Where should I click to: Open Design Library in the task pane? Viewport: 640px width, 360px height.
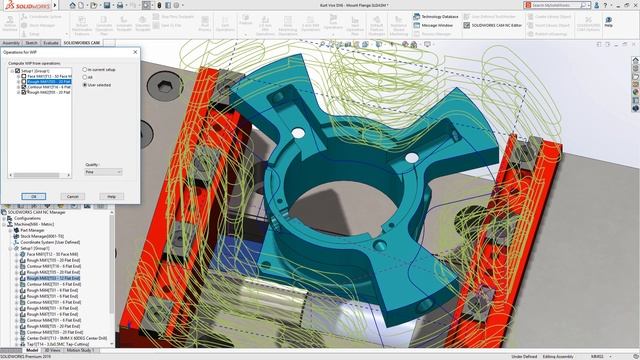636,69
